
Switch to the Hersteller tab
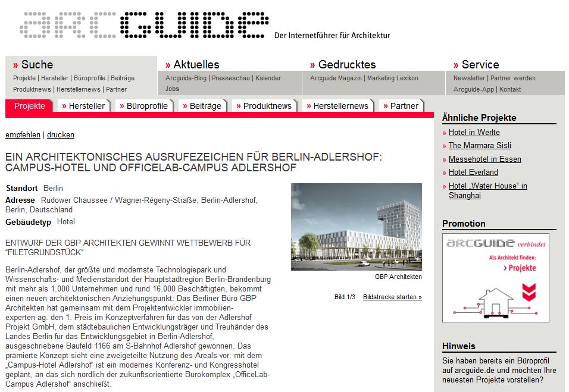point(84,106)
